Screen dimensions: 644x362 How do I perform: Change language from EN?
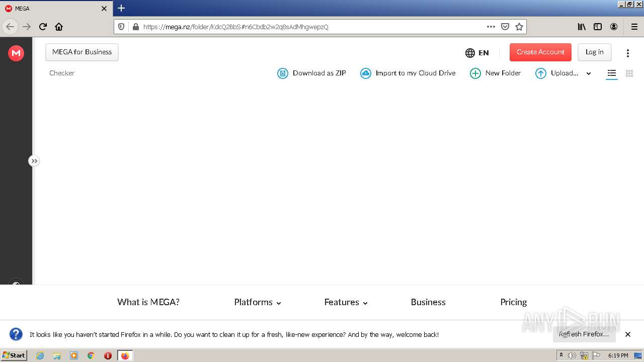point(477,53)
